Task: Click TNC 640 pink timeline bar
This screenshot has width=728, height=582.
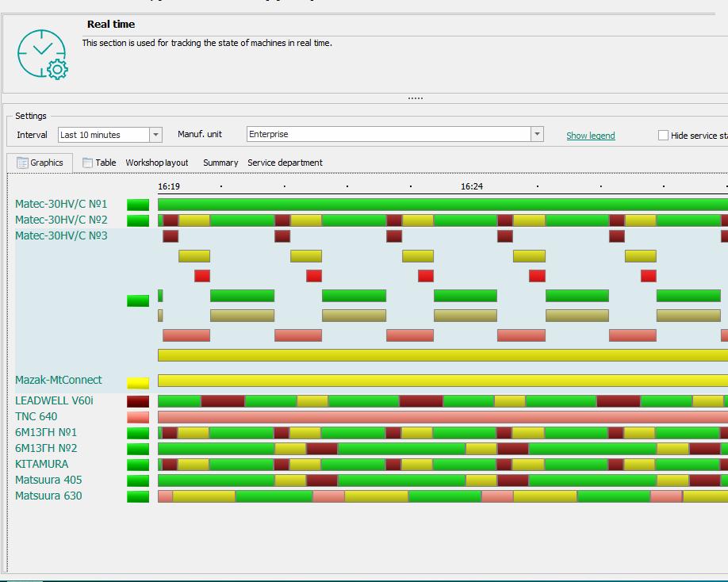Action: point(443,417)
